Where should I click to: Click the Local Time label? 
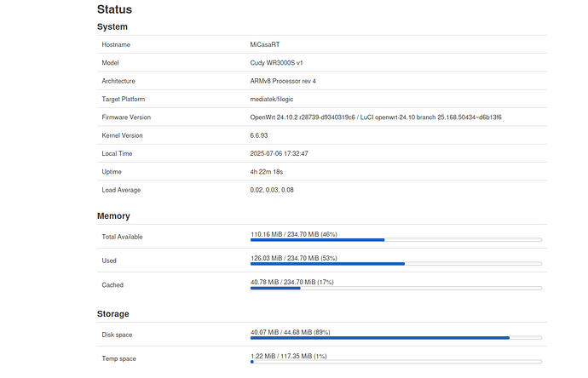pos(117,153)
